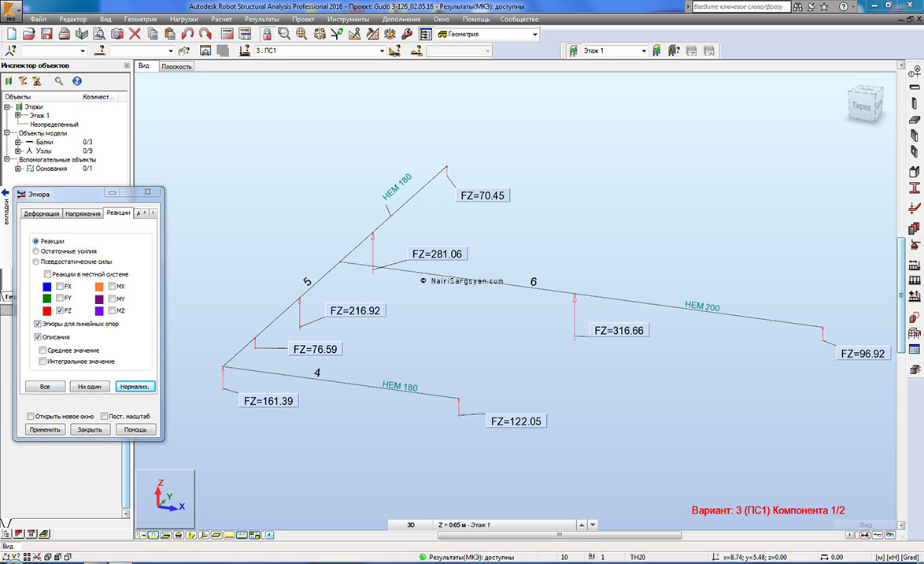924x564 pixels.
Task: Switch to the Напряжения tab
Action: (83, 213)
